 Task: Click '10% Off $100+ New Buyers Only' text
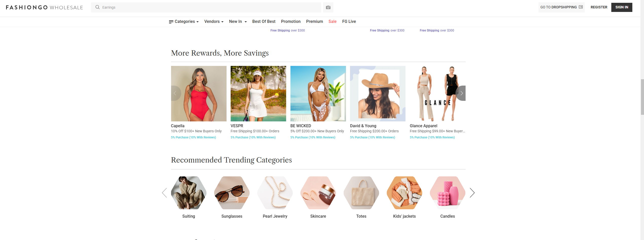tap(196, 131)
